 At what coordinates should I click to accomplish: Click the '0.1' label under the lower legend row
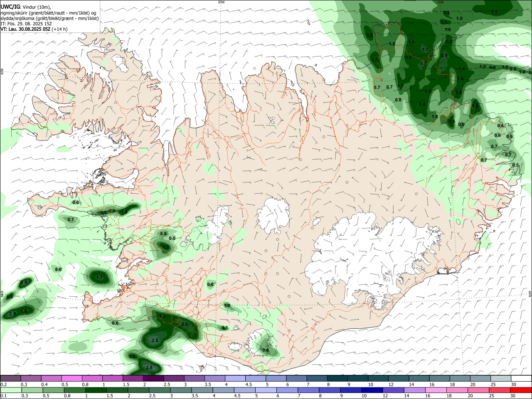pos(3,396)
